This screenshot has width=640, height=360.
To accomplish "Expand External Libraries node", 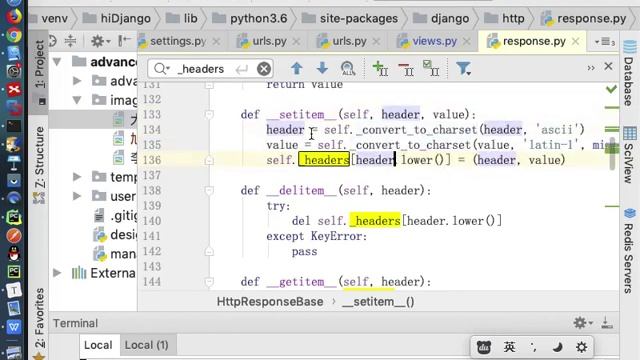I will [57, 273].
